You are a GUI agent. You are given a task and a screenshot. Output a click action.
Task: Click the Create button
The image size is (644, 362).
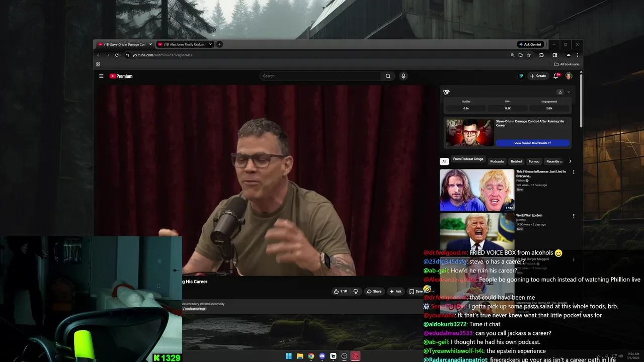(x=538, y=76)
